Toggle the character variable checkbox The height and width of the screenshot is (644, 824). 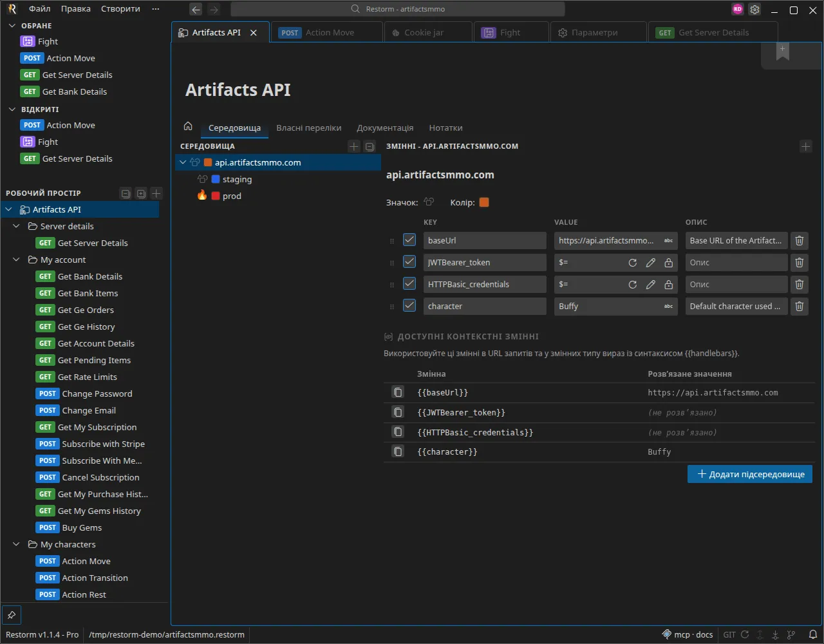click(409, 305)
